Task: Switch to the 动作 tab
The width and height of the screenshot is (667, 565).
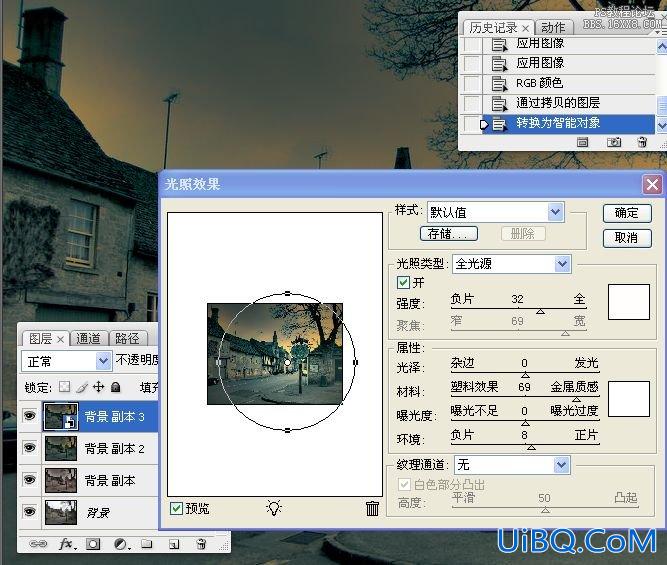Action: pos(553,28)
